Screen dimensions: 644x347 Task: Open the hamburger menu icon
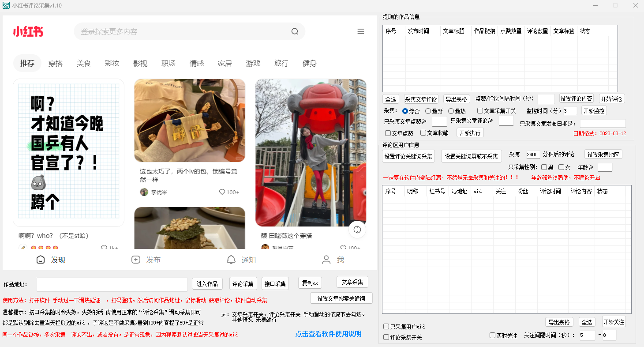(x=360, y=31)
